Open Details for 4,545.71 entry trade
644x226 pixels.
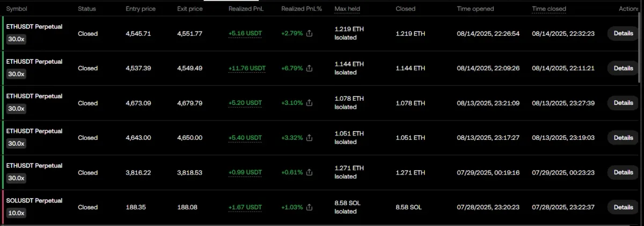tap(623, 33)
